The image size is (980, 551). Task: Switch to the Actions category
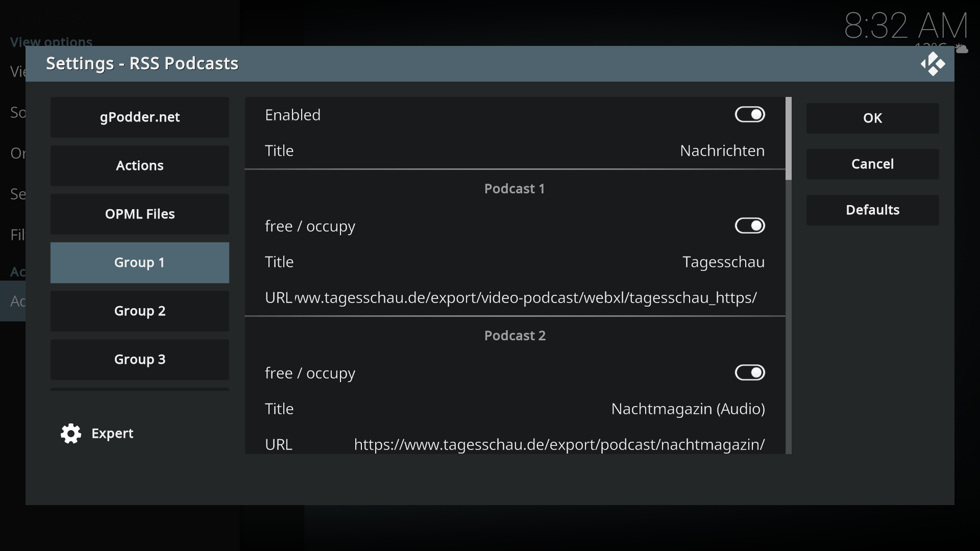139,166
